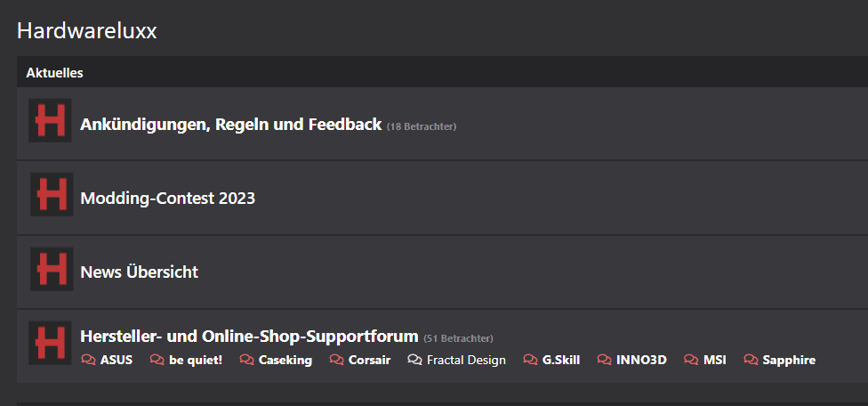Image resolution: width=868 pixels, height=406 pixels.
Task: Go to the News Übersicht forum
Action: 139,272
